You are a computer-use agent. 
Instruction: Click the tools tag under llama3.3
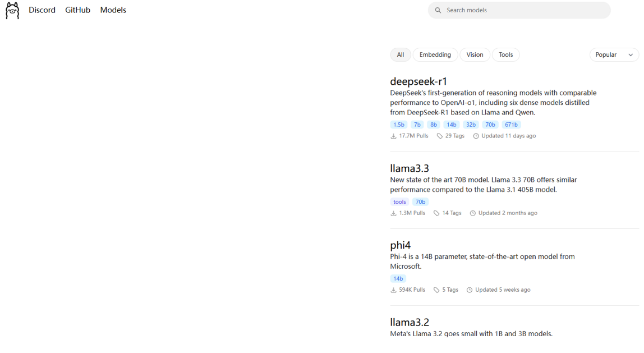click(399, 202)
